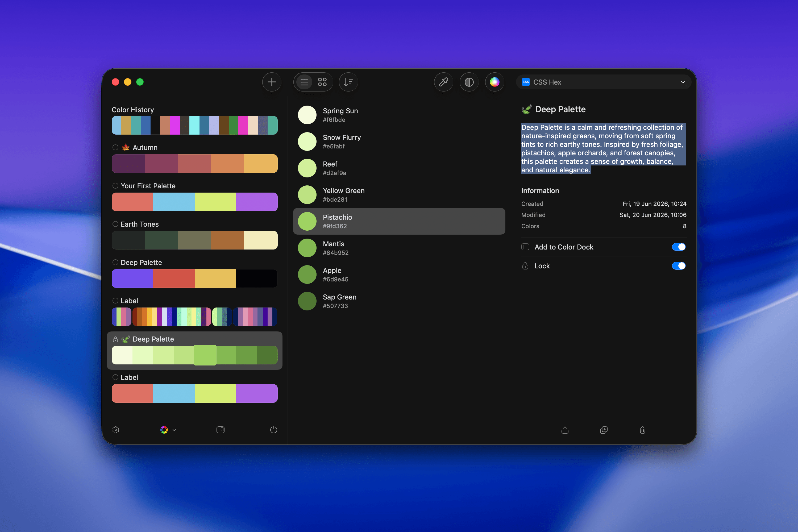
Task: Click the Created date Fri, 19 Jun 2026, 10:24
Action: point(654,204)
